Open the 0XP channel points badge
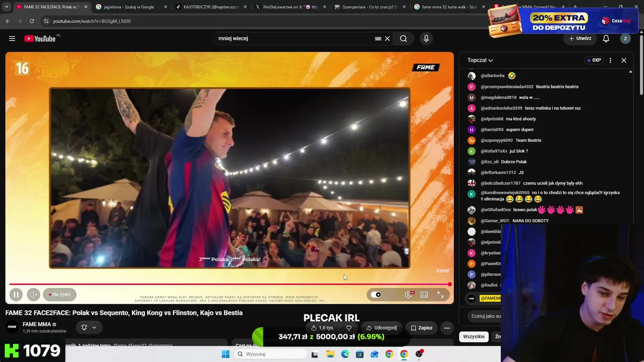 click(594, 60)
